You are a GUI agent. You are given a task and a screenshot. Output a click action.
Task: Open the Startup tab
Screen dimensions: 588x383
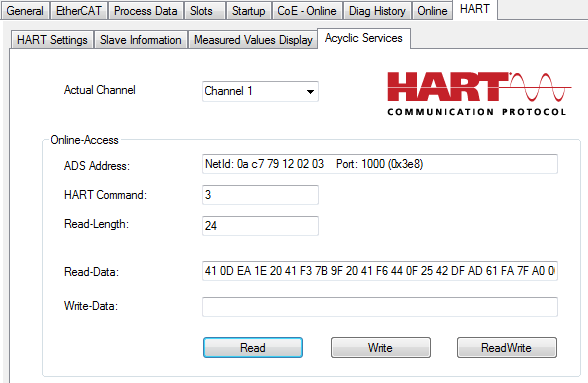click(x=248, y=11)
